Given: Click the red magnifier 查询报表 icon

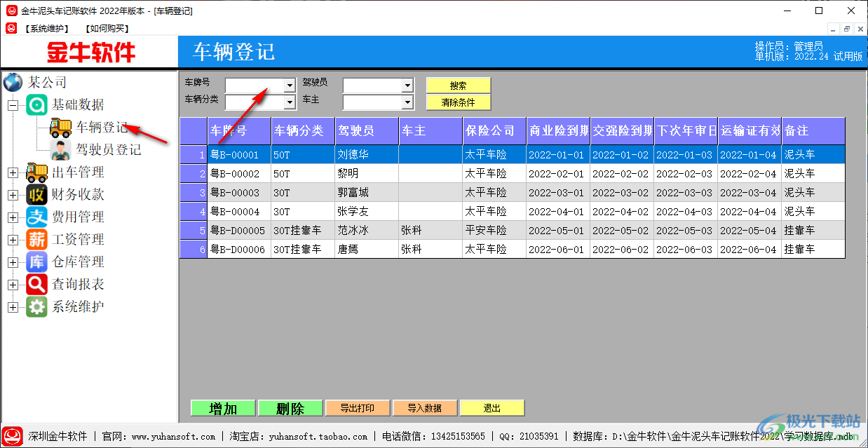Looking at the screenshot, I should [36, 284].
